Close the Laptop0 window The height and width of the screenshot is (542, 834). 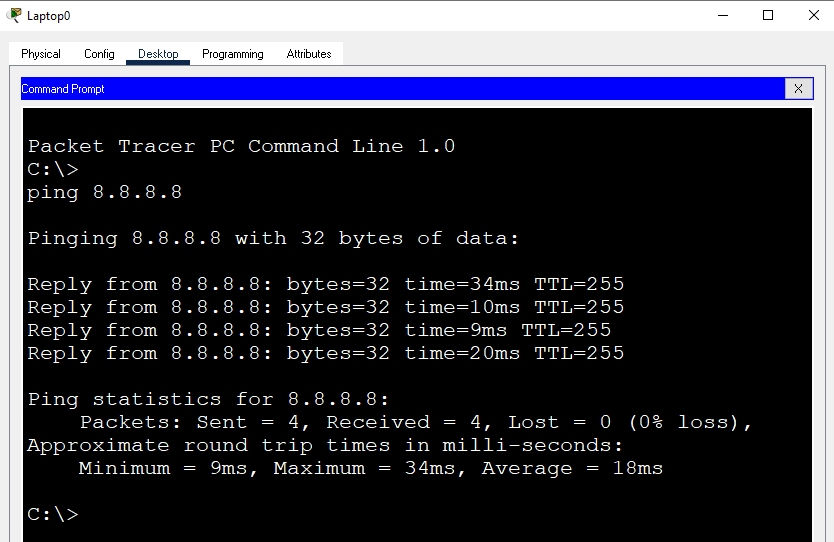pos(813,15)
